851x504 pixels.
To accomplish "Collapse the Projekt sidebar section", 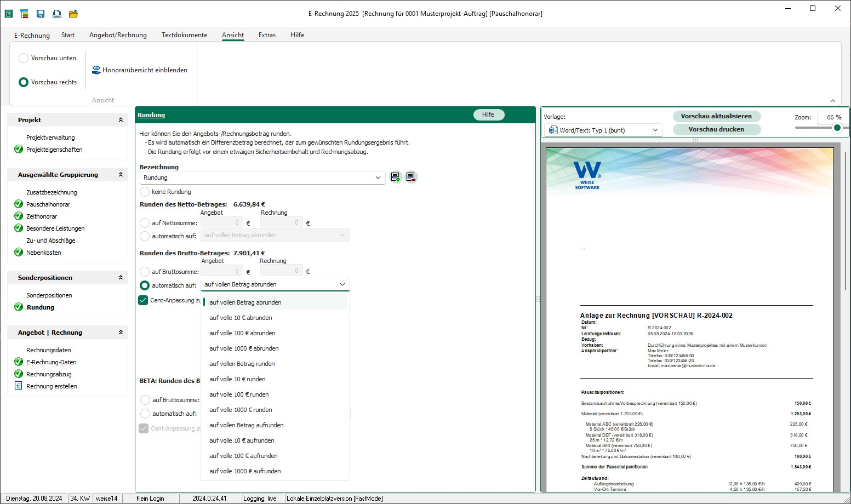I will (121, 120).
